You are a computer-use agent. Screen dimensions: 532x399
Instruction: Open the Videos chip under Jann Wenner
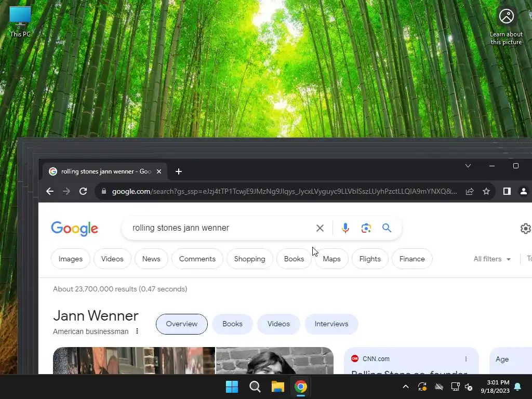click(x=278, y=324)
